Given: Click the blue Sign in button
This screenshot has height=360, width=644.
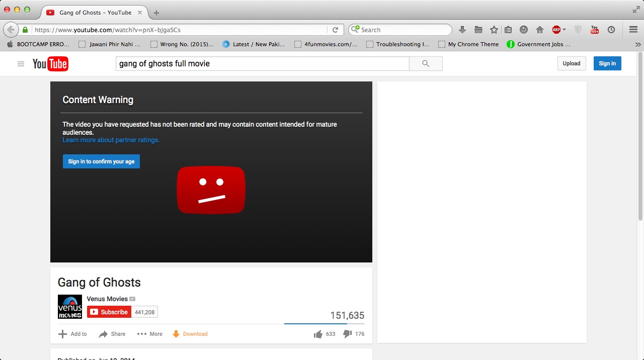Looking at the screenshot, I should point(607,63).
